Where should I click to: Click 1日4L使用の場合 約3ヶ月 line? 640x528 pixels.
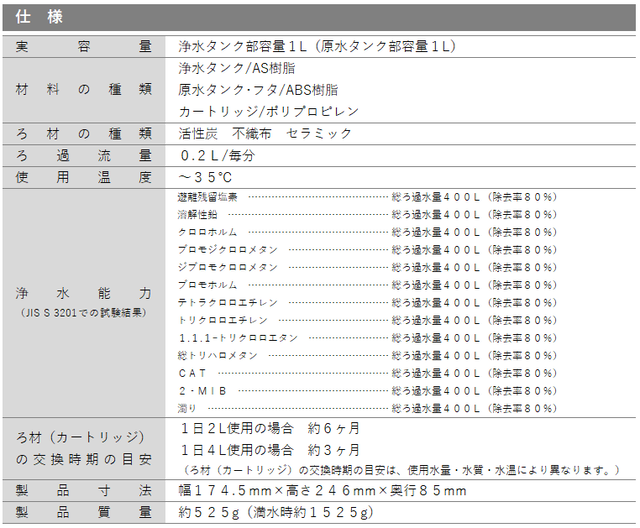tap(270, 450)
